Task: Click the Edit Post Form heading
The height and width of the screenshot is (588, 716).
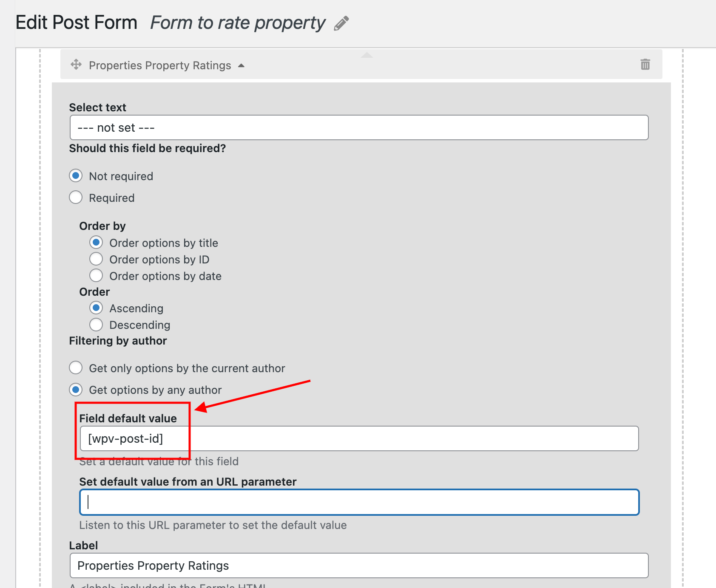Action: 77,23
